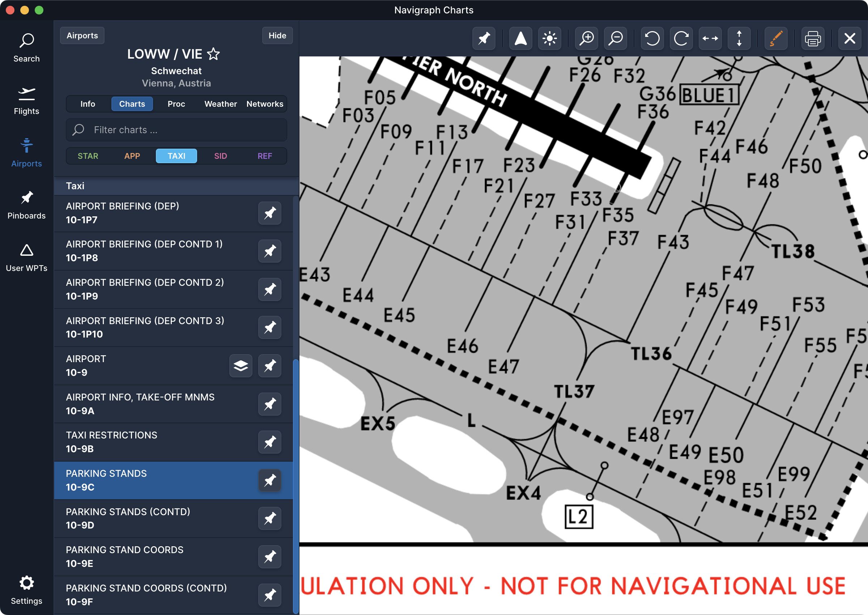Open User WPTs section
868x615 pixels.
[x=26, y=258]
